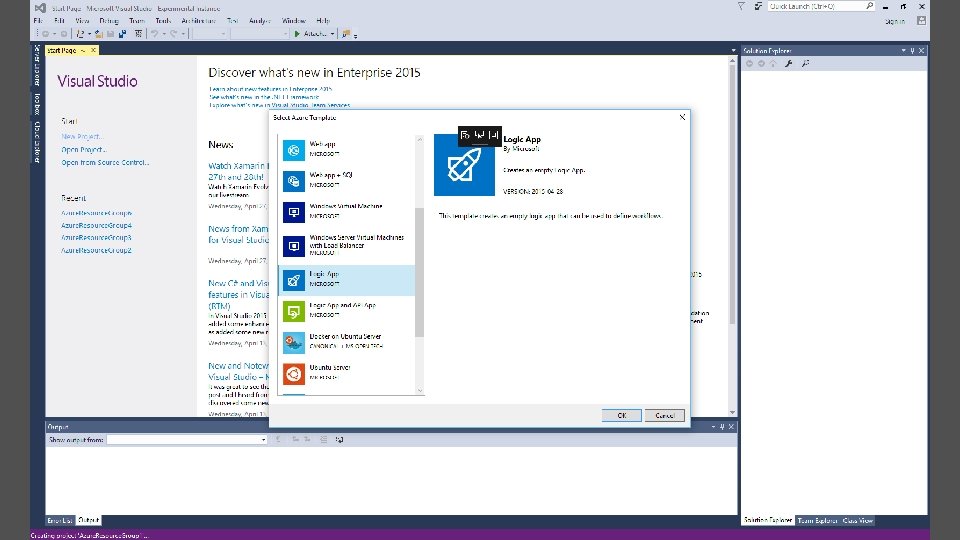
Task: Toggle auto hide pin on Solution Explorer
Action: pyautogui.click(x=912, y=51)
